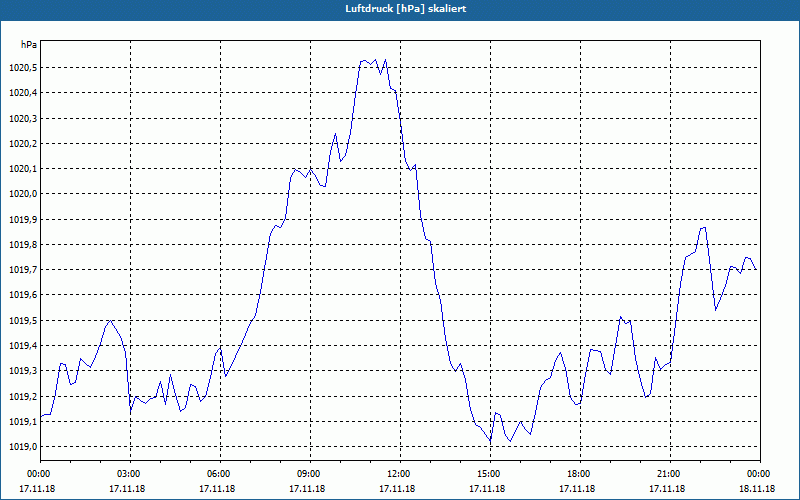This screenshot has height=500, width=800.
Task: Select the "17.11.18" date beneath 18:00
Action: click(577, 489)
